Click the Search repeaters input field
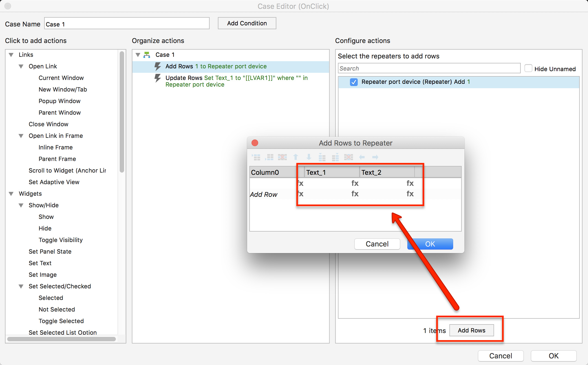Screen dimensions: 588x365 tap(429, 68)
